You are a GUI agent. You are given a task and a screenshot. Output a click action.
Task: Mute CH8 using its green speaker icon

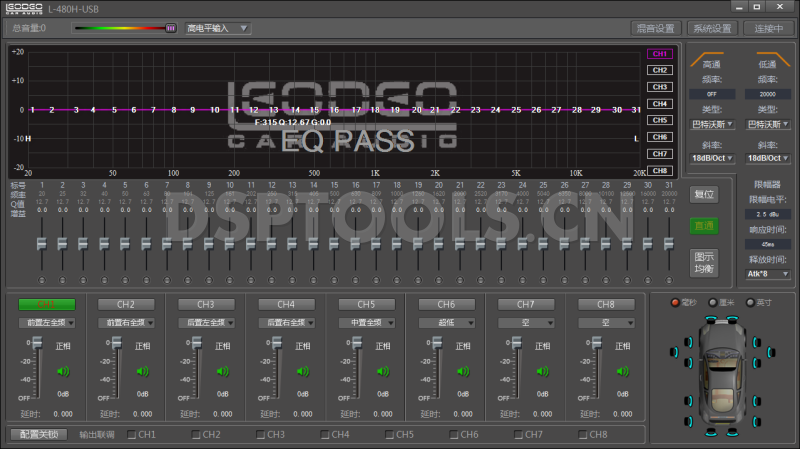tap(623, 371)
